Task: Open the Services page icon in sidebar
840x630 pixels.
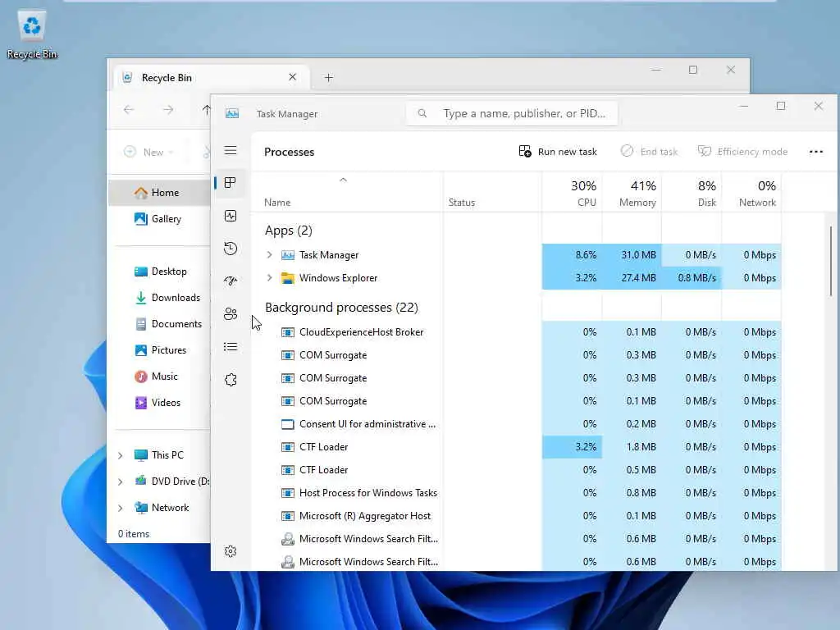Action: pos(231,380)
